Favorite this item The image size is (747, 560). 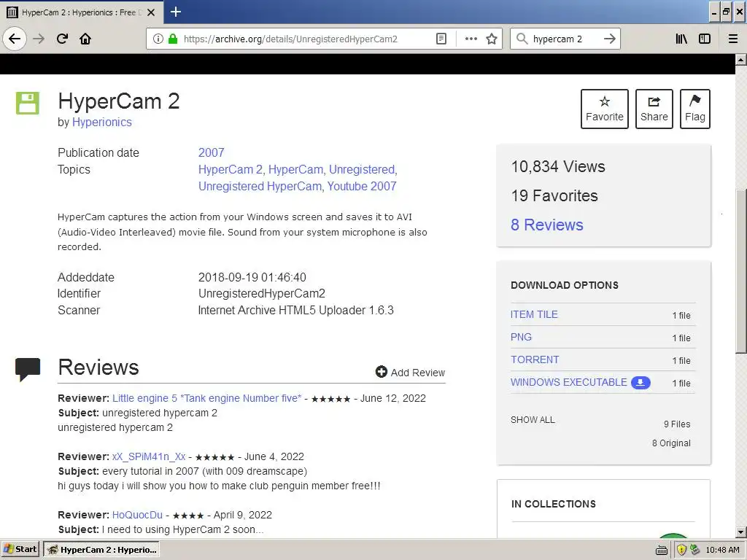pos(605,109)
